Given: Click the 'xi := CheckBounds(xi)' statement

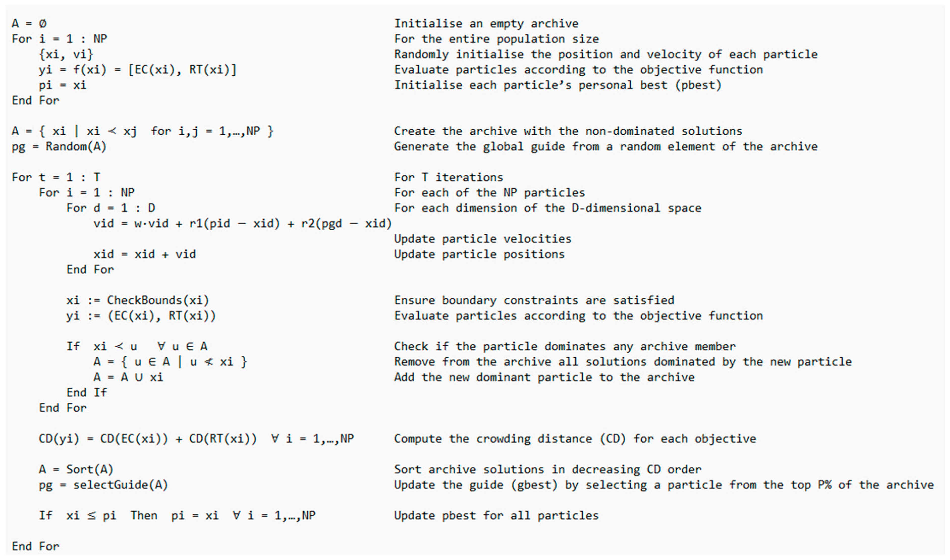Looking at the screenshot, I should pyautogui.click(x=137, y=300).
